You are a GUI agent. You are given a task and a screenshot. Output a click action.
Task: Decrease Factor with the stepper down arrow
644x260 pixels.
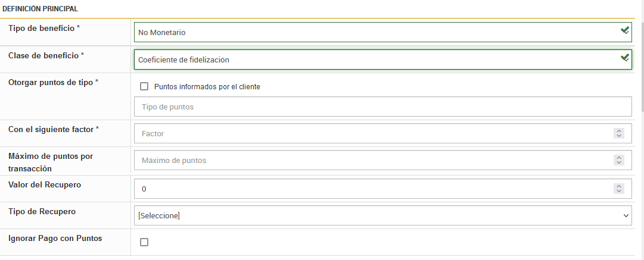click(x=619, y=136)
